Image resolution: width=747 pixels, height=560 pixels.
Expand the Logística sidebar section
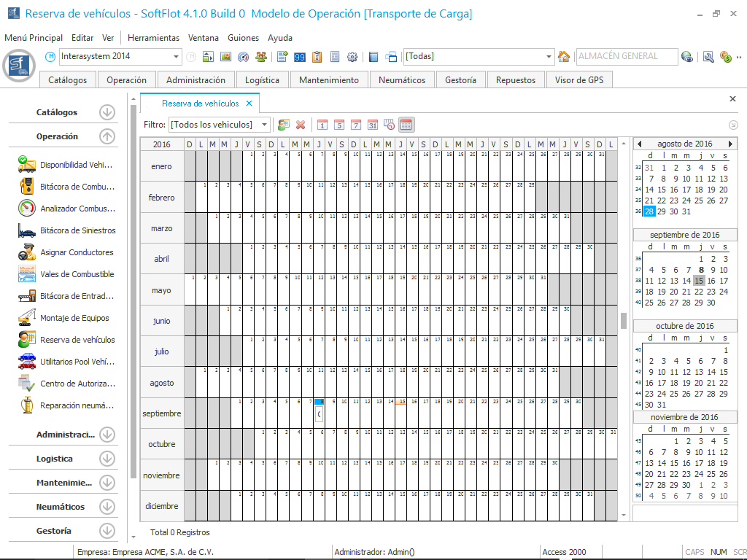pyautogui.click(x=107, y=459)
